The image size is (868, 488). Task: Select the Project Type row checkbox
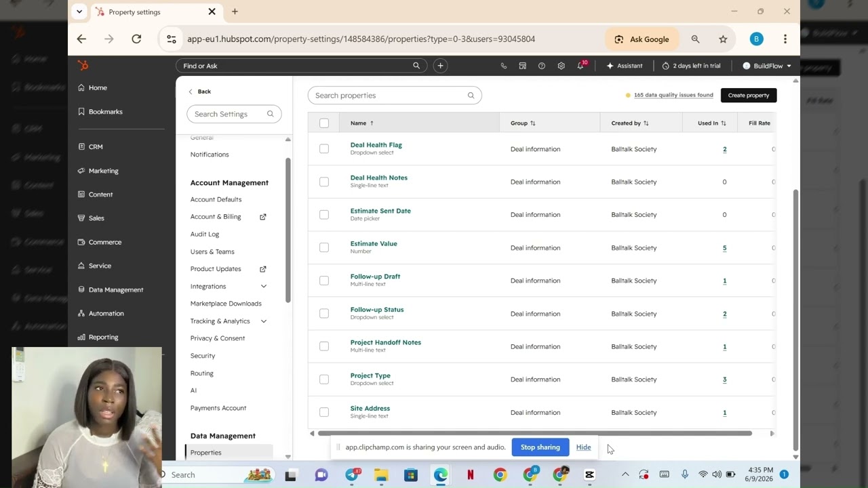pos(324,380)
